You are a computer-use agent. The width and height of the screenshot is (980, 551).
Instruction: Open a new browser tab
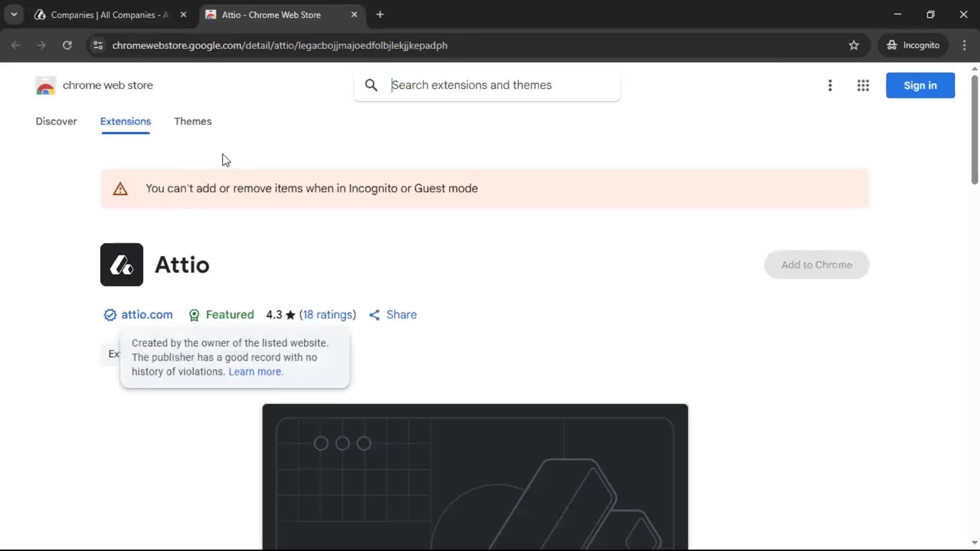381,14
